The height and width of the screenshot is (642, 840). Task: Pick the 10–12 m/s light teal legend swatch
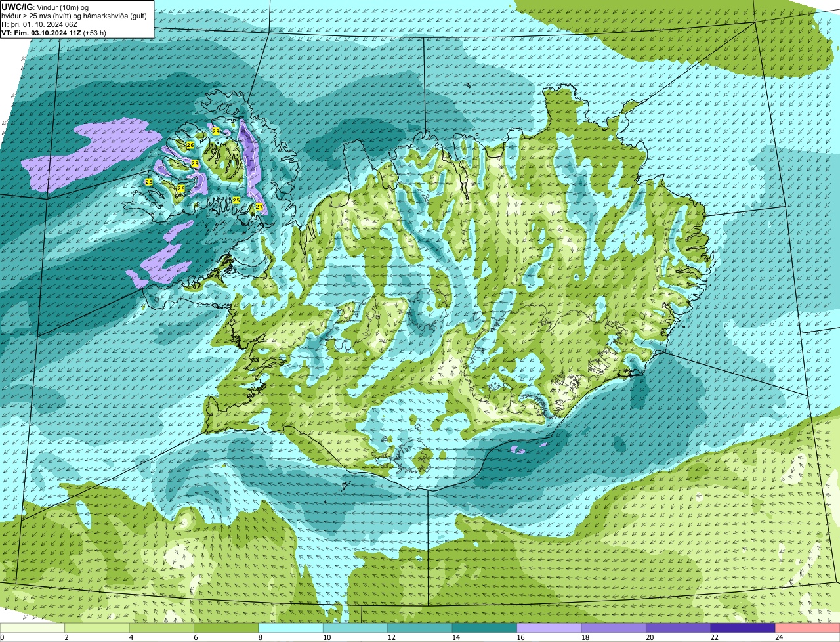click(x=356, y=628)
